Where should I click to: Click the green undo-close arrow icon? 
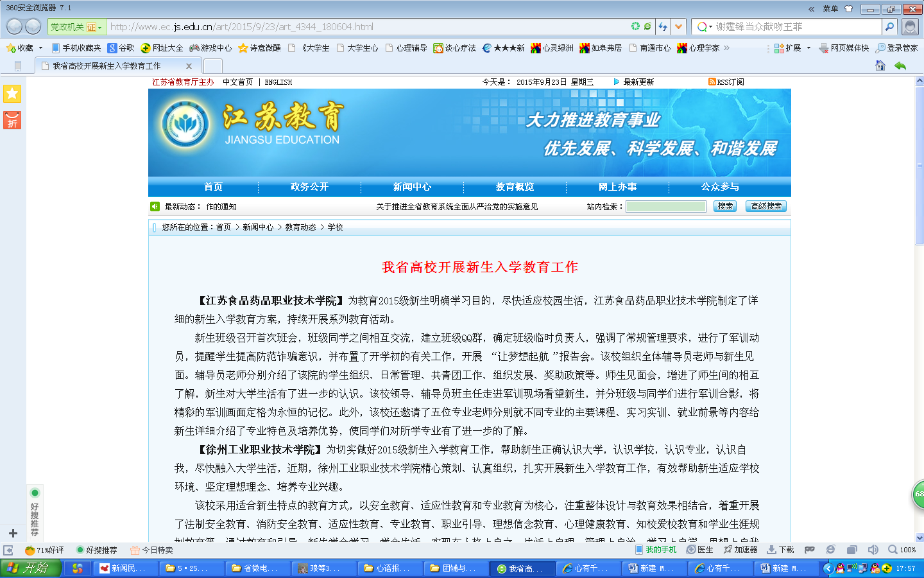900,66
